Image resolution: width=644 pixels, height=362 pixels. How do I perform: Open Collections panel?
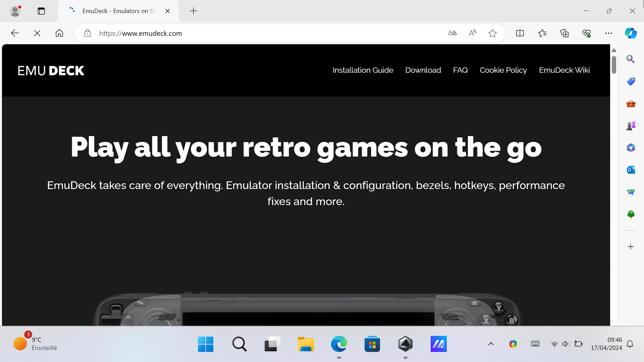tap(565, 33)
